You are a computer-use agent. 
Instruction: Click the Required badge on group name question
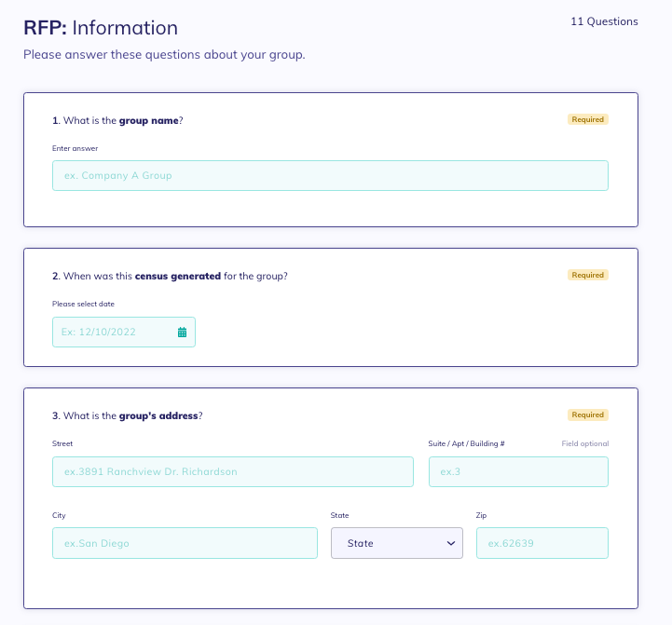point(588,119)
